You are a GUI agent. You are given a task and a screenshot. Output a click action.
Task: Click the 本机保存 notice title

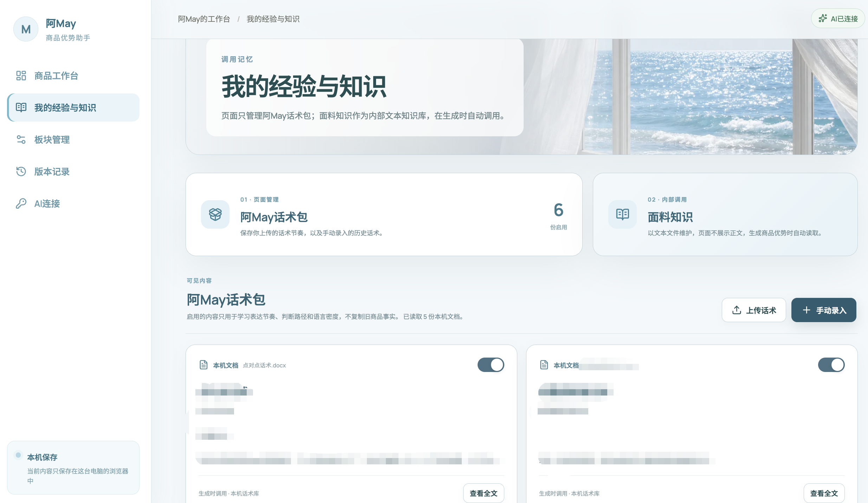[x=42, y=457]
